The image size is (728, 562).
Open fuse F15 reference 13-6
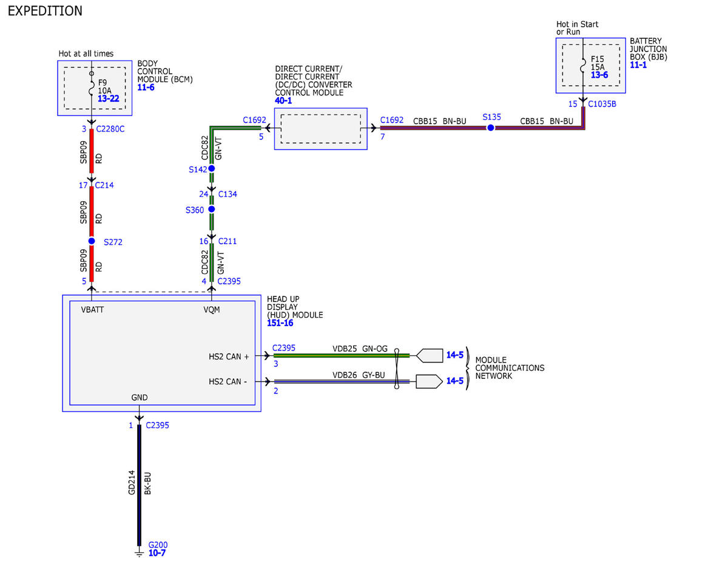(x=599, y=75)
